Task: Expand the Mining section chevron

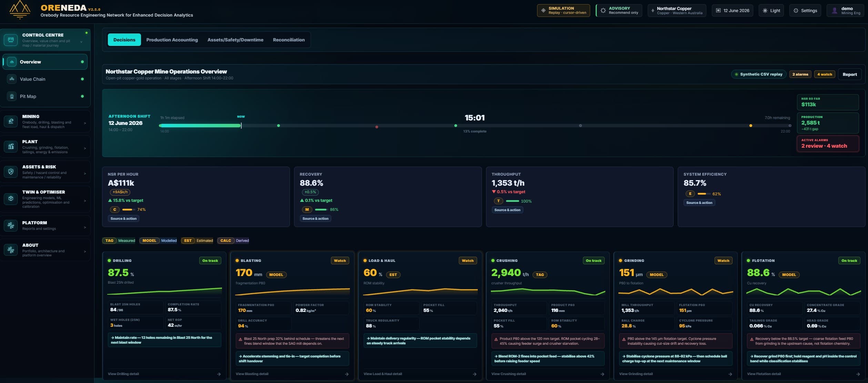Action: click(x=85, y=123)
